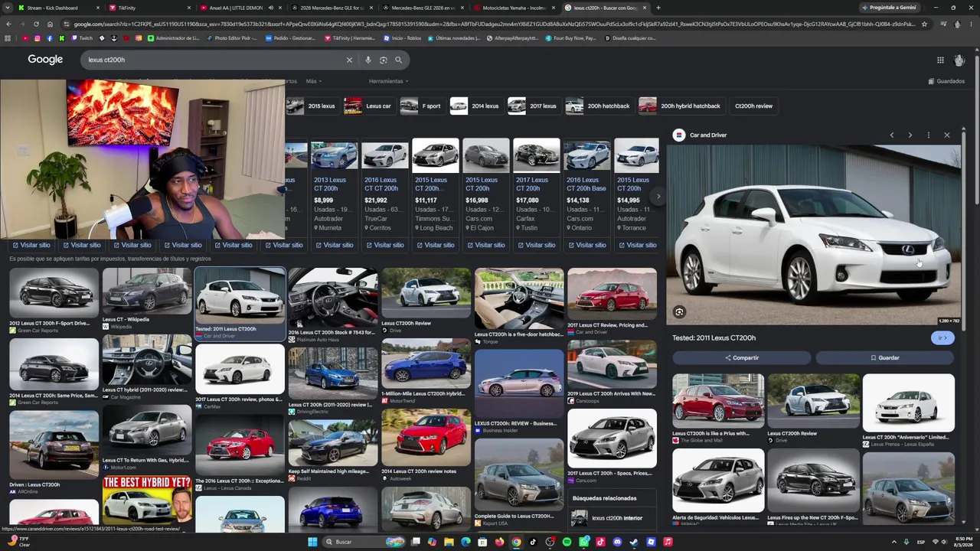Clear the Google search box text
This screenshot has height=551, width=980.
click(x=349, y=60)
